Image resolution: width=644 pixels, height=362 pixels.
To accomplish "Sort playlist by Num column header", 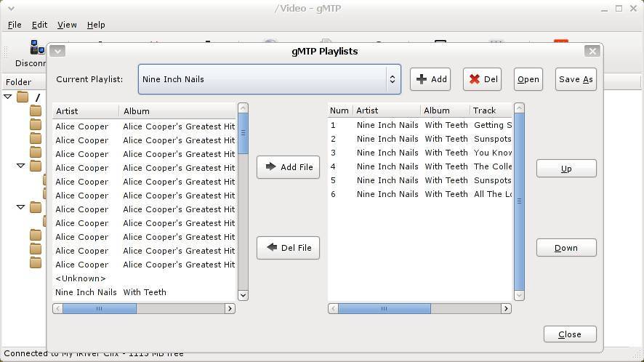I will pyautogui.click(x=339, y=110).
